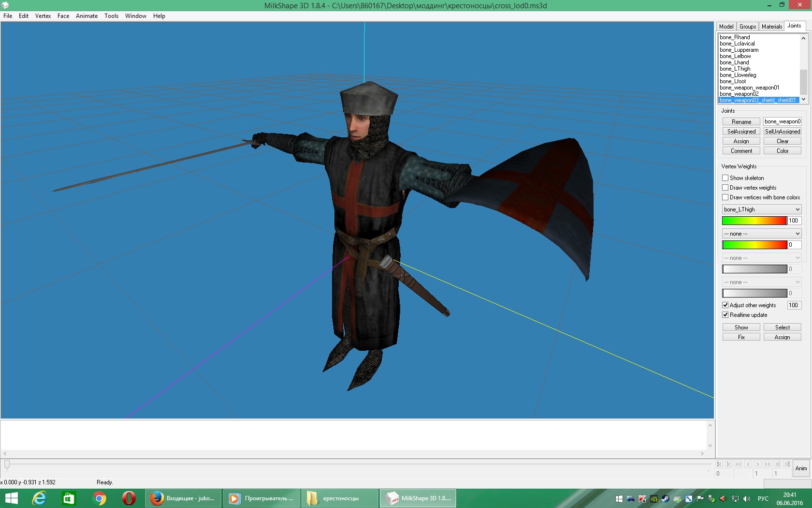This screenshot has width=812, height=508.
Task: Enable Draw vertices with bone colors
Action: pos(725,197)
